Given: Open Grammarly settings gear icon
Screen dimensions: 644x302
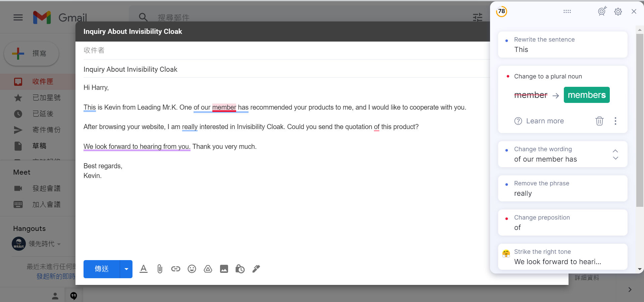Looking at the screenshot, I should point(618,12).
